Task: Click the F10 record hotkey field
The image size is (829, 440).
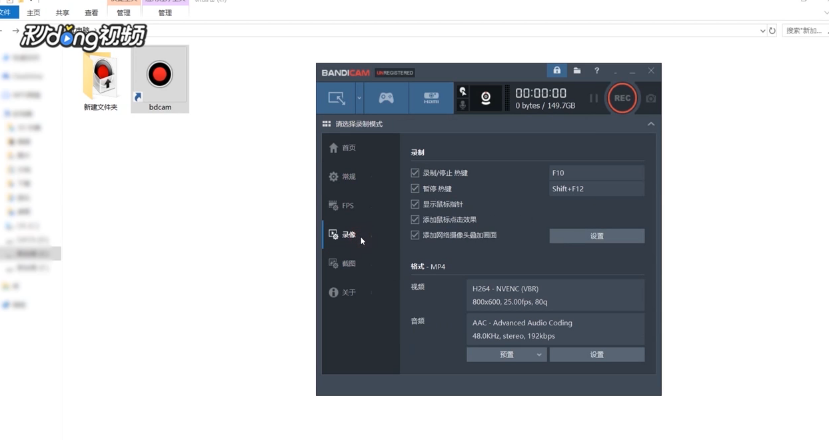Action: [597, 173]
